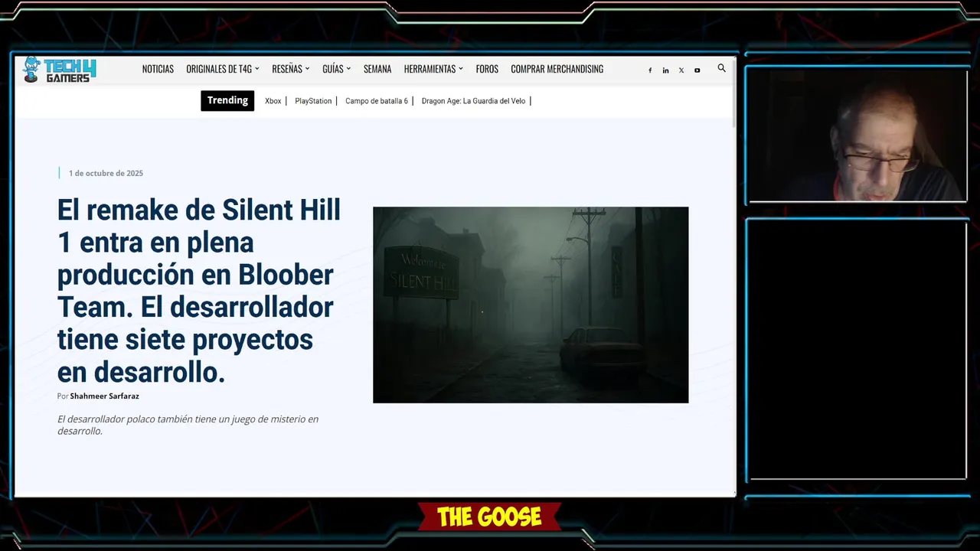Open the LinkedIn social icon
Screen dimensions: 980x551
665,70
